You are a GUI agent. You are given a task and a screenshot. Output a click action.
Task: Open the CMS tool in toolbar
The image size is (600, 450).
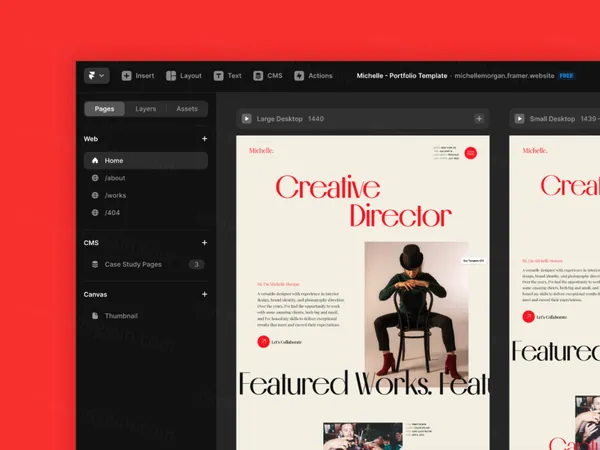[x=268, y=75]
